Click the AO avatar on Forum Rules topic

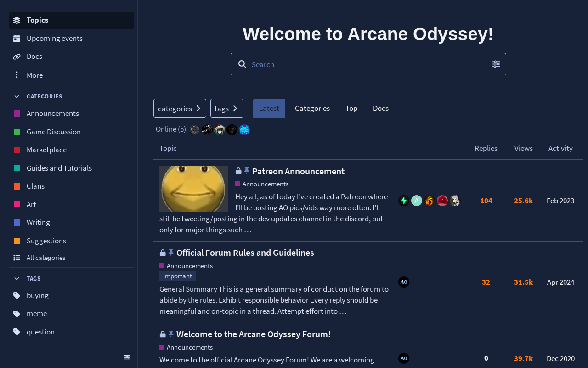[404, 282]
